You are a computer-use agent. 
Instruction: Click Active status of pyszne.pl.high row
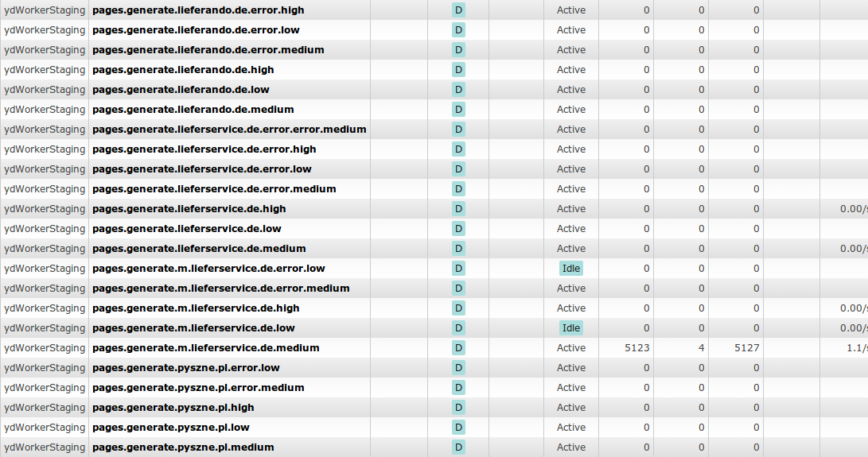(x=571, y=408)
